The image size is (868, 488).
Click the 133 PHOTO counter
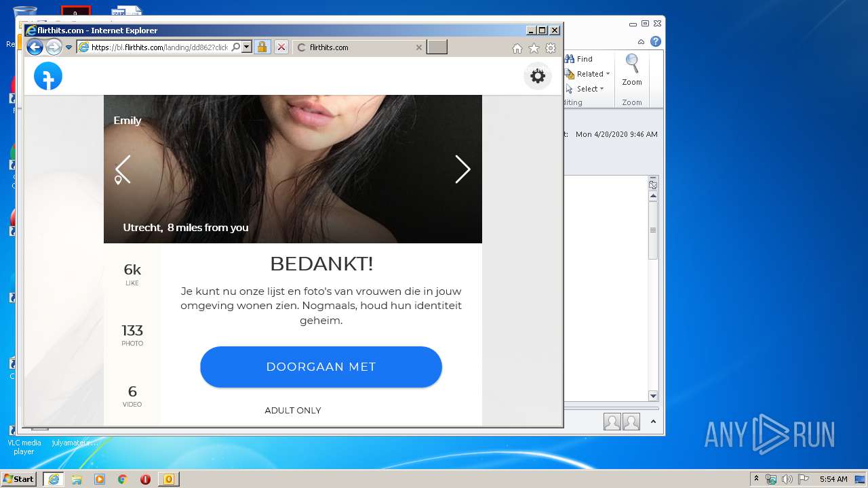(x=132, y=335)
